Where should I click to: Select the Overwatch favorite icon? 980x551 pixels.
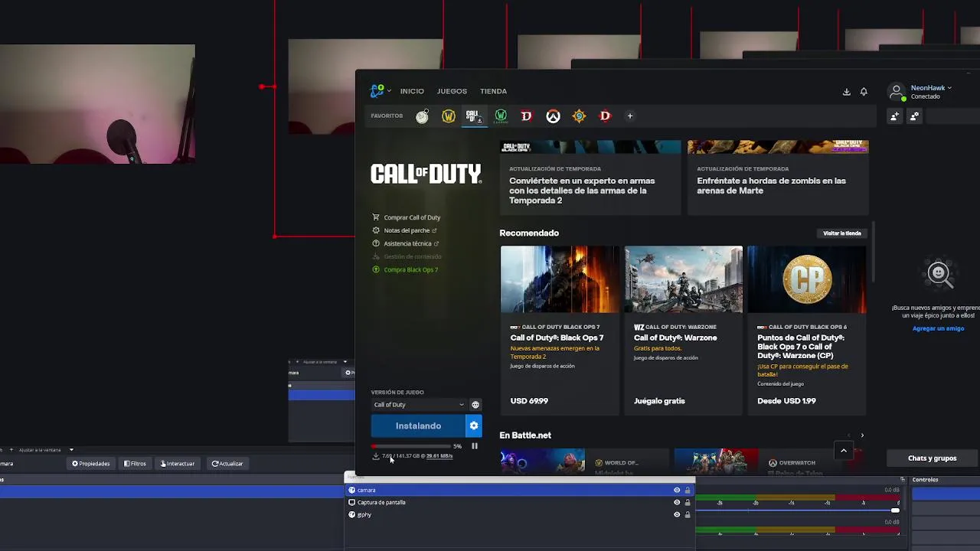tap(553, 116)
